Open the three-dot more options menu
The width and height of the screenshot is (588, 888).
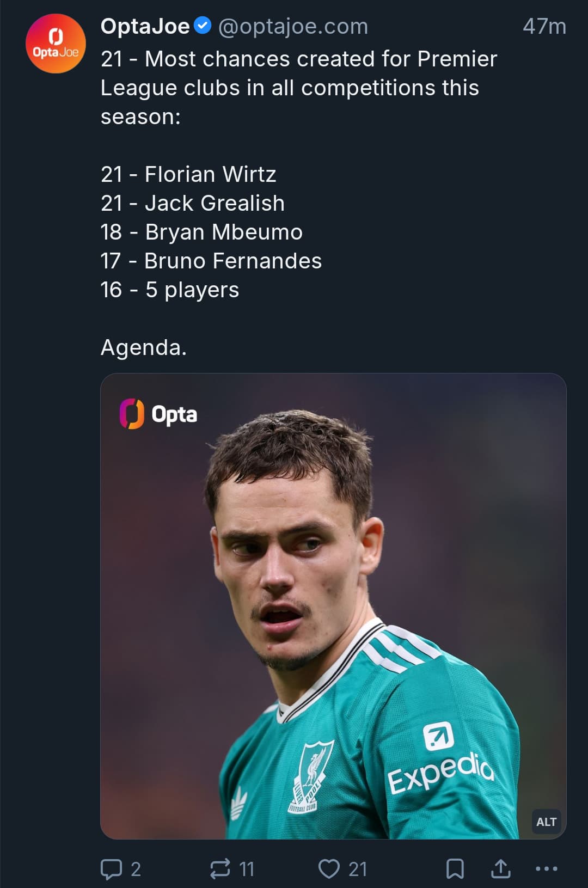coord(546,869)
